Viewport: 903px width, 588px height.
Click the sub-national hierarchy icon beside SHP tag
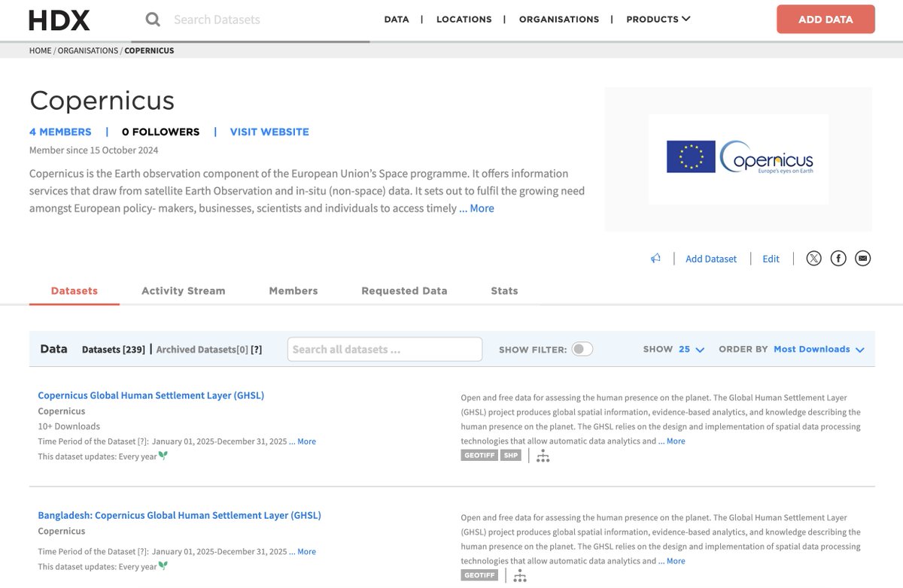543,455
